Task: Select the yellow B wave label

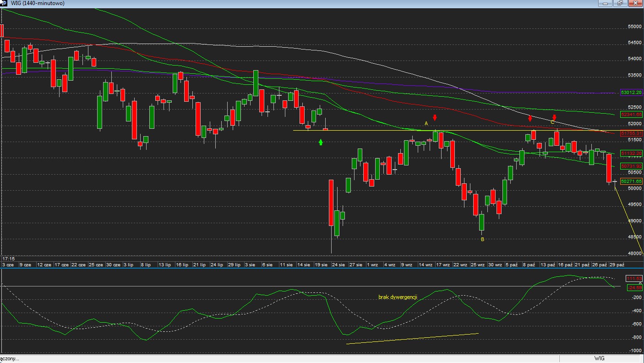Action: pos(482,239)
